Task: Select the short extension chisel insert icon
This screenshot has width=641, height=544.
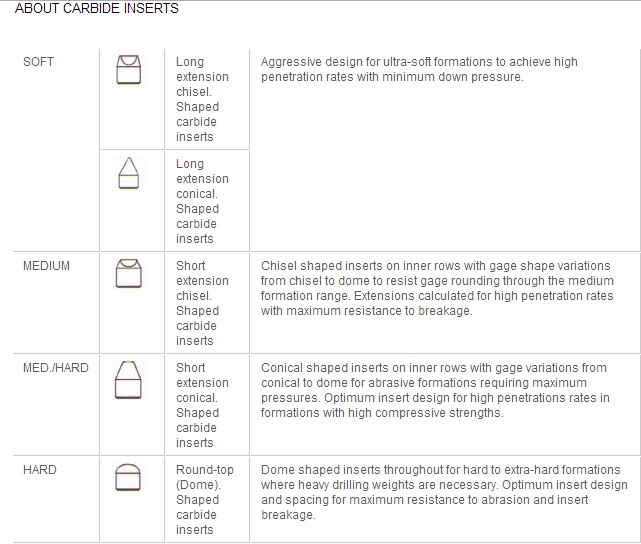Action: coord(129,273)
